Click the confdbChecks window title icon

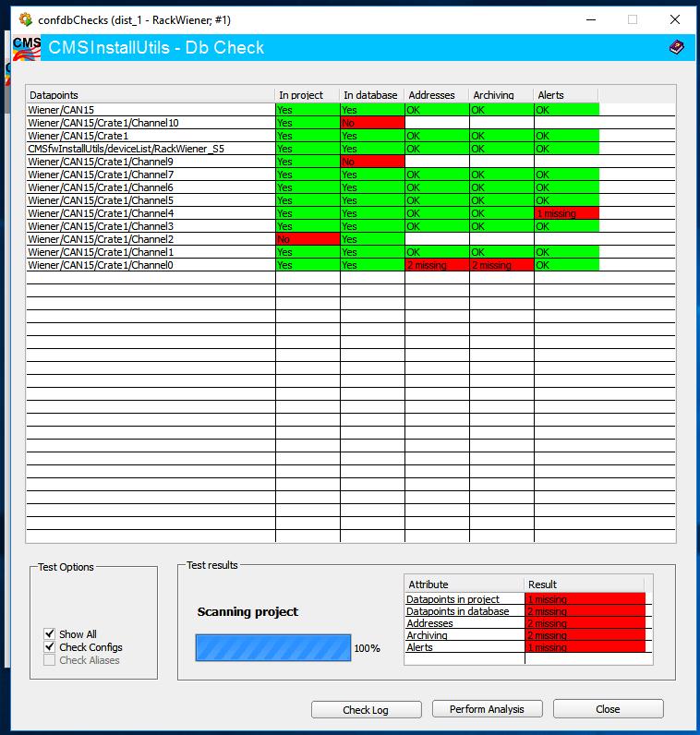click(x=25, y=19)
